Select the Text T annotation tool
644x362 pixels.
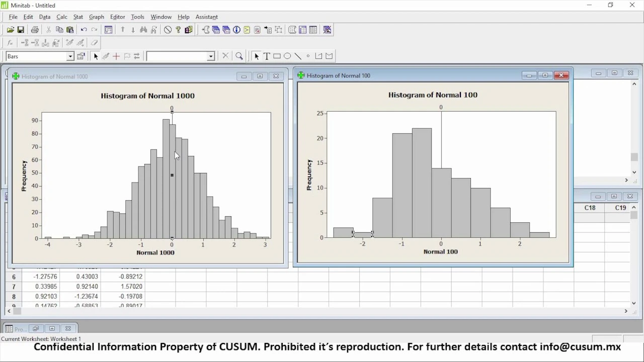coord(267,56)
